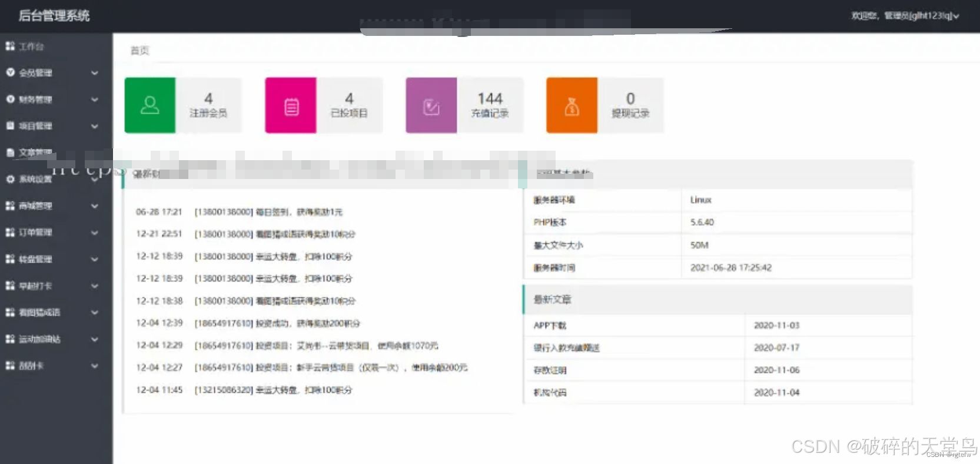980x464 pixels.
Task: Expand the 运动加油站 chevron
Action: 94,339
